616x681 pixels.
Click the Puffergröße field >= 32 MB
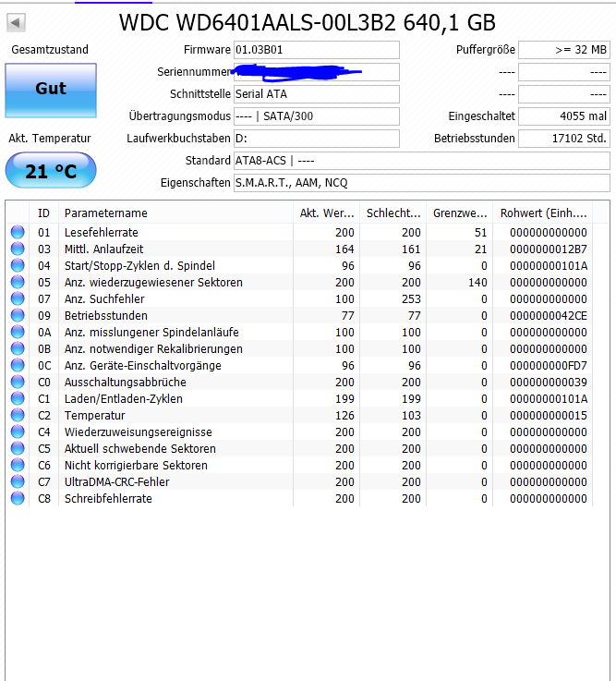564,50
